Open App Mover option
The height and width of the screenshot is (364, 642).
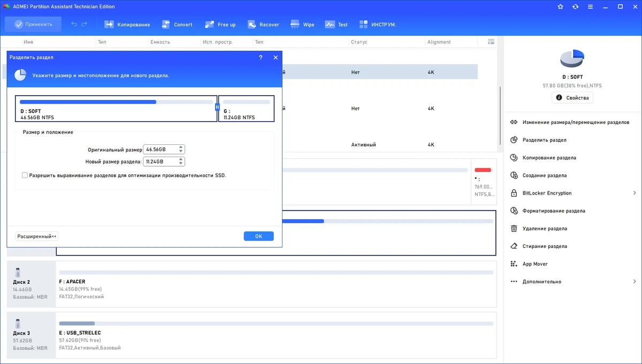click(529, 264)
